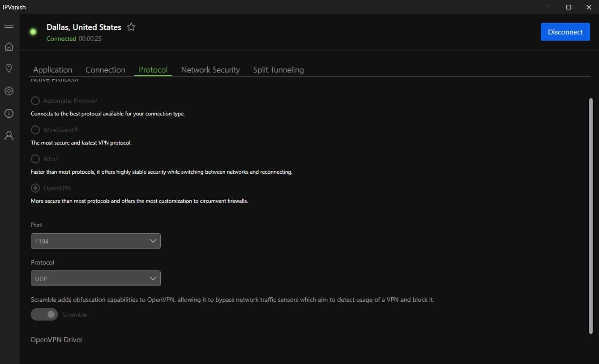The width and height of the screenshot is (599, 364).
Task: Click the Disconnect button
Action: click(565, 32)
